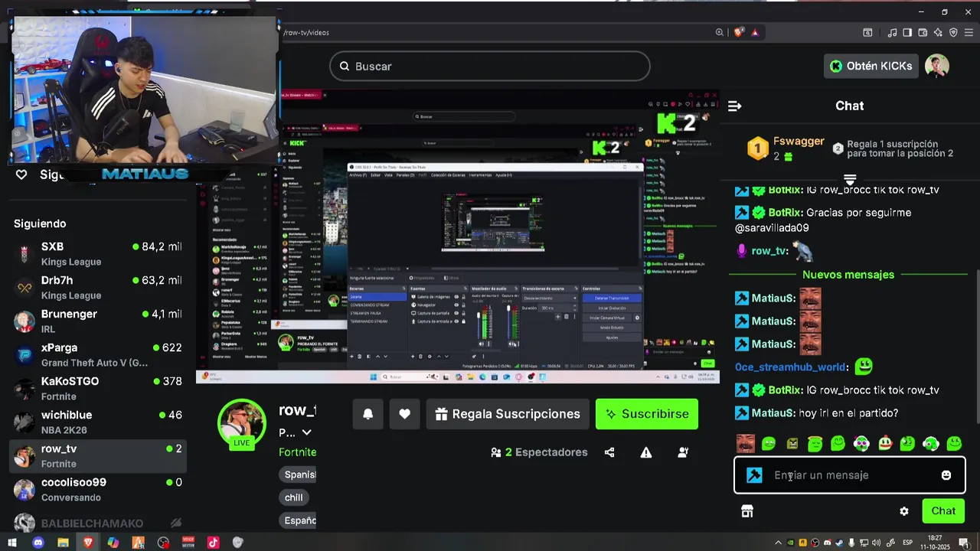Image resolution: width=980 pixels, height=551 pixels.
Task: Select the chill tag
Action: (294, 497)
